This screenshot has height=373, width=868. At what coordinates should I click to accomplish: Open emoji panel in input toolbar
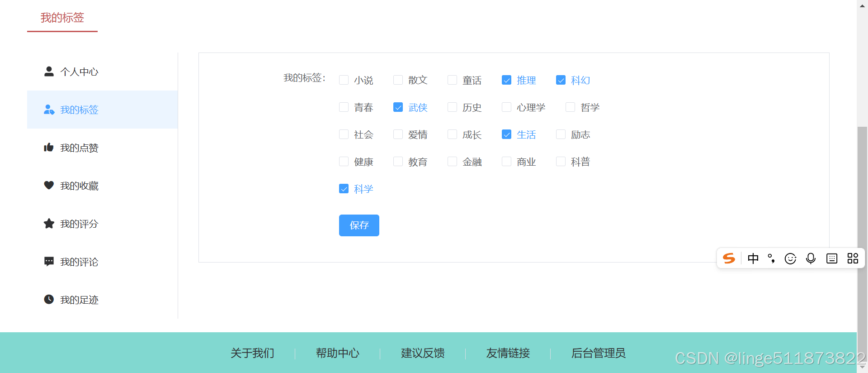pos(790,258)
